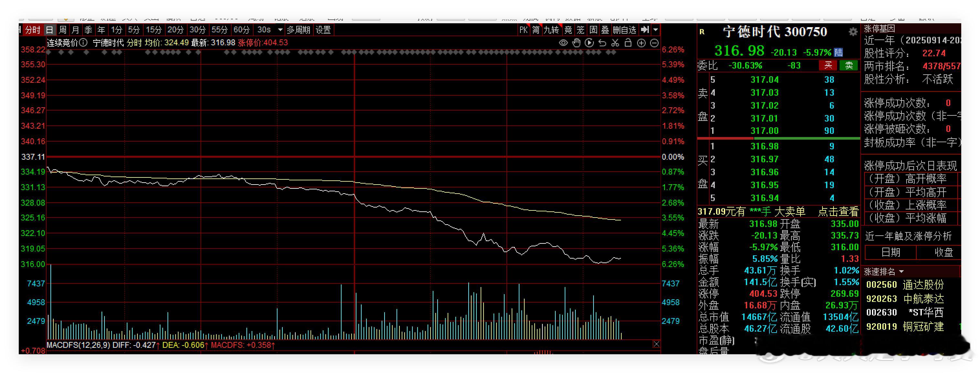The image size is (980, 373).
Task: Select the hand pan tool icon
Action: [x=576, y=43]
